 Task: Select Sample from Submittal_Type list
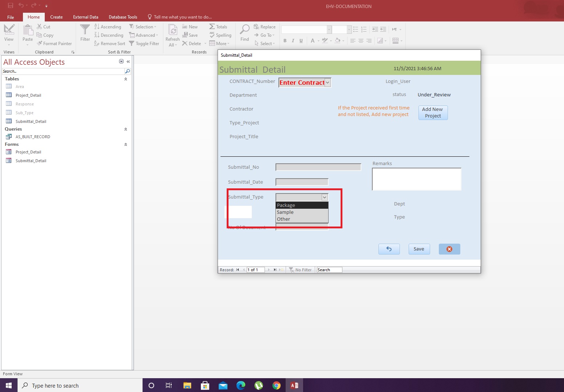[x=285, y=212]
